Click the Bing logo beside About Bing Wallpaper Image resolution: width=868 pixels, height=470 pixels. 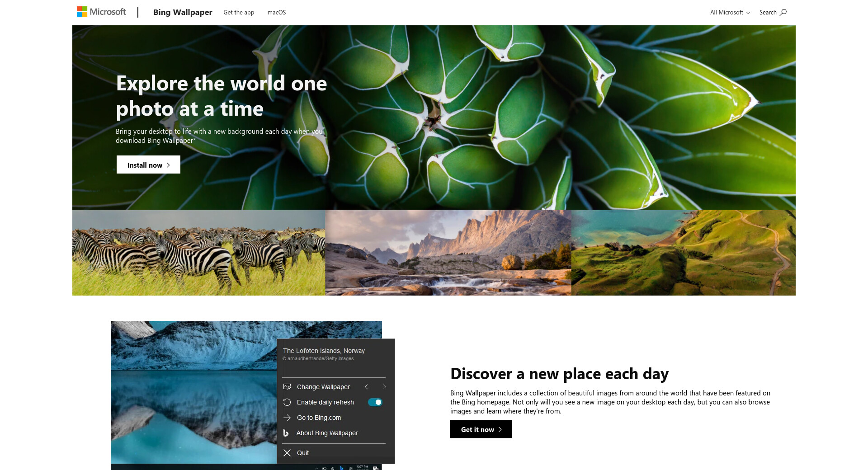(x=286, y=433)
